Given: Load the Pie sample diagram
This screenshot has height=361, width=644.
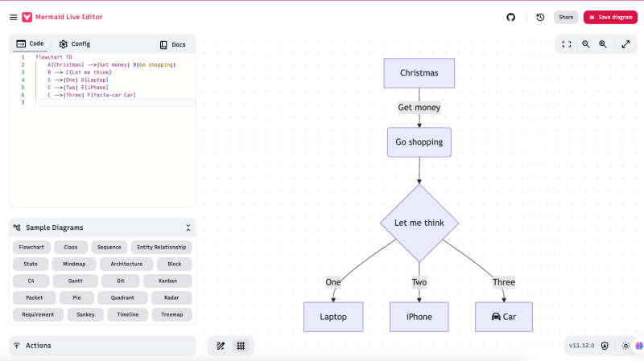Looking at the screenshot, I should pyautogui.click(x=76, y=297).
